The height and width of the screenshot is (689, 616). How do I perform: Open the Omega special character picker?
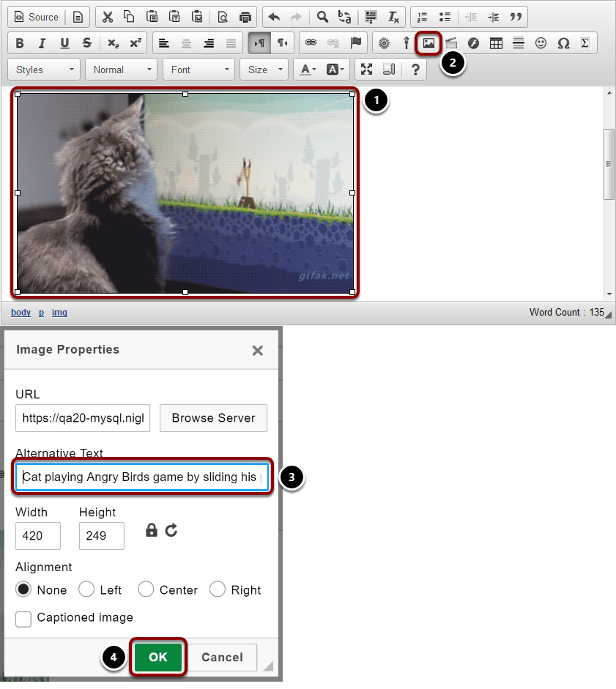click(563, 43)
